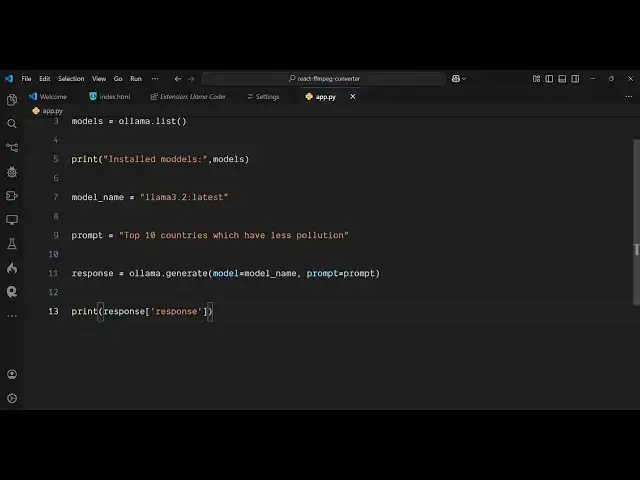Show additional views ellipsis in activity bar
640x480 pixels.
[x=12, y=316]
